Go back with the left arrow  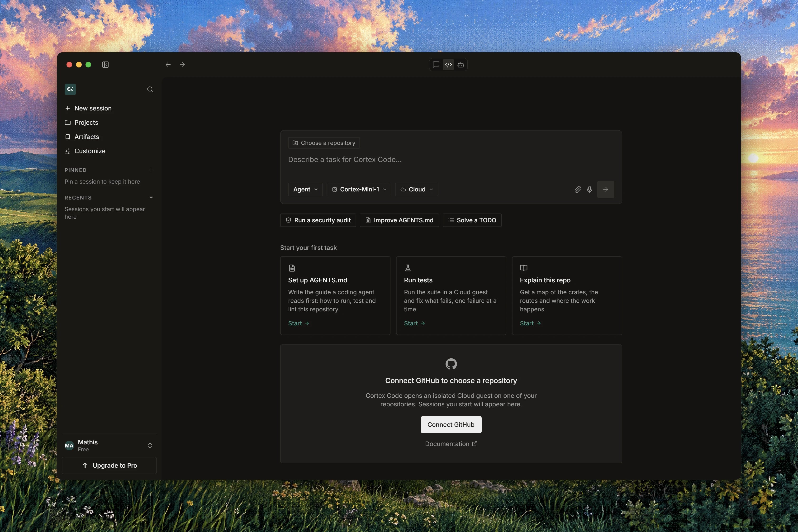(168, 64)
